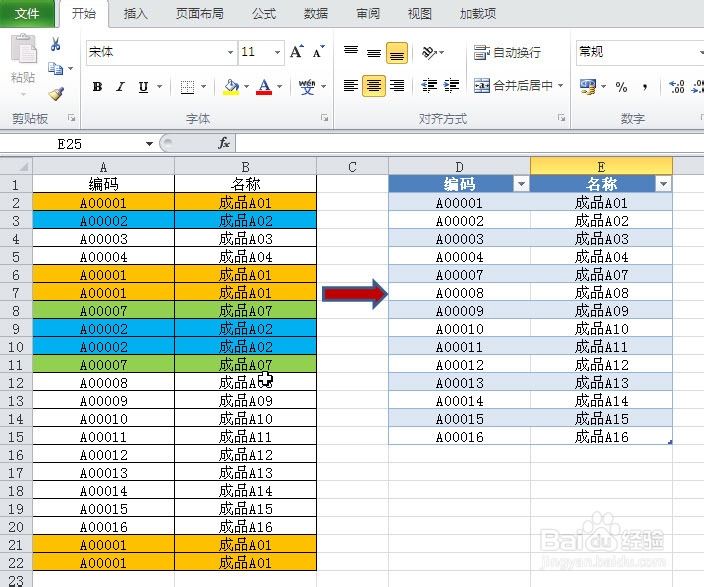Click the increase indent icon
Viewport: 704px width, 587px height.
452,85
